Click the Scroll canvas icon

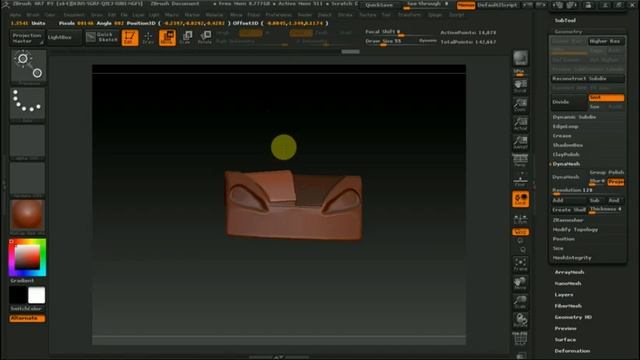520,87
